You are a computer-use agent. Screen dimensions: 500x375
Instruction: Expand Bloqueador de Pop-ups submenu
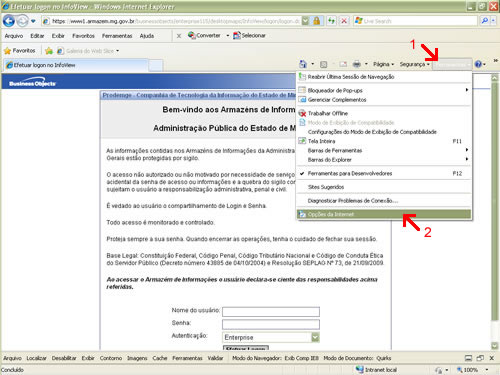pyautogui.click(x=384, y=90)
